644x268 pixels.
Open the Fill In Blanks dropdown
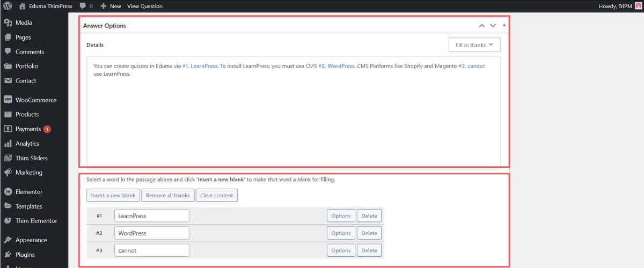pos(474,45)
